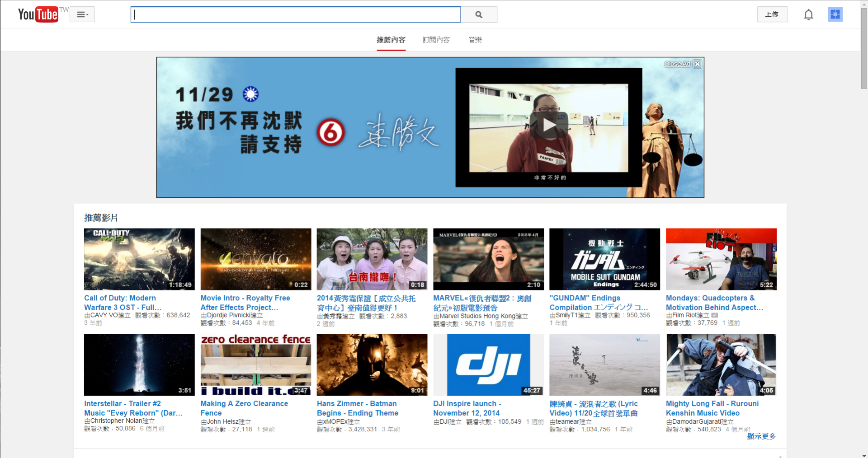Open title DJI Inspire launch
The width and height of the screenshot is (868, 458).
pyautogui.click(x=467, y=408)
